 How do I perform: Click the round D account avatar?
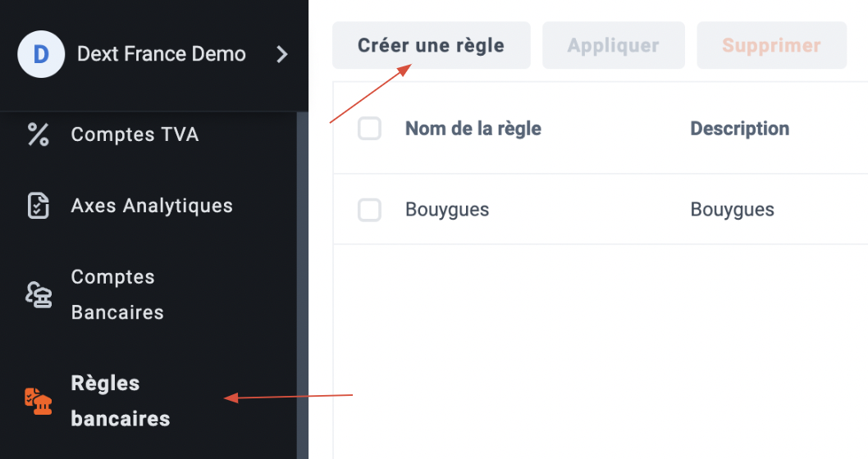(x=41, y=54)
